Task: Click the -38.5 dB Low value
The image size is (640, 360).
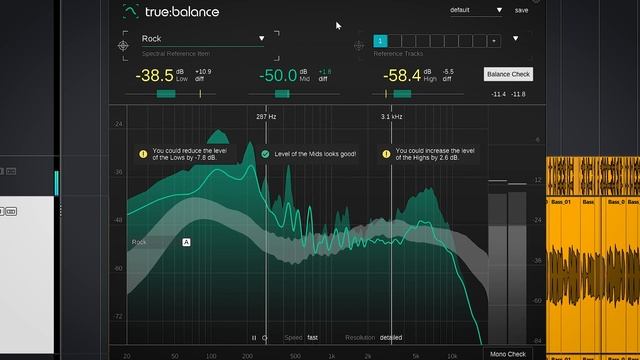Action: tap(154, 76)
